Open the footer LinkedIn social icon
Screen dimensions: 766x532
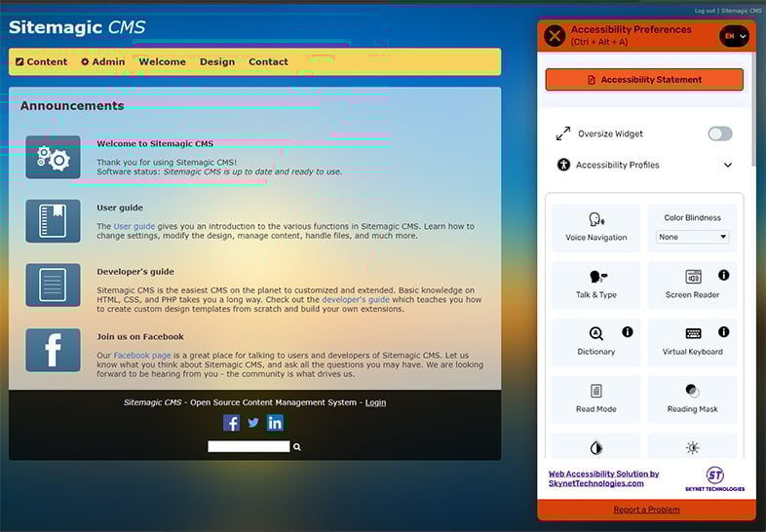pos(275,423)
